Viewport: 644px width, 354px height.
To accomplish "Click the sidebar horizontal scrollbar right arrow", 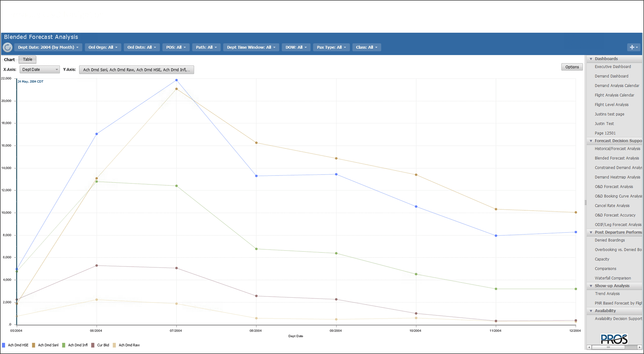I will [x=639, y=347].
